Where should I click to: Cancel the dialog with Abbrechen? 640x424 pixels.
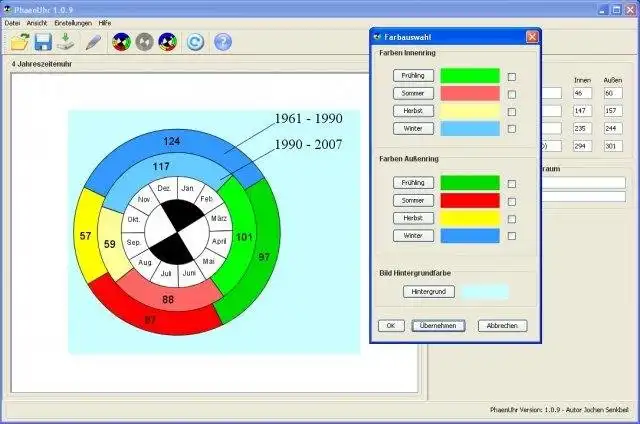point(502,326)
